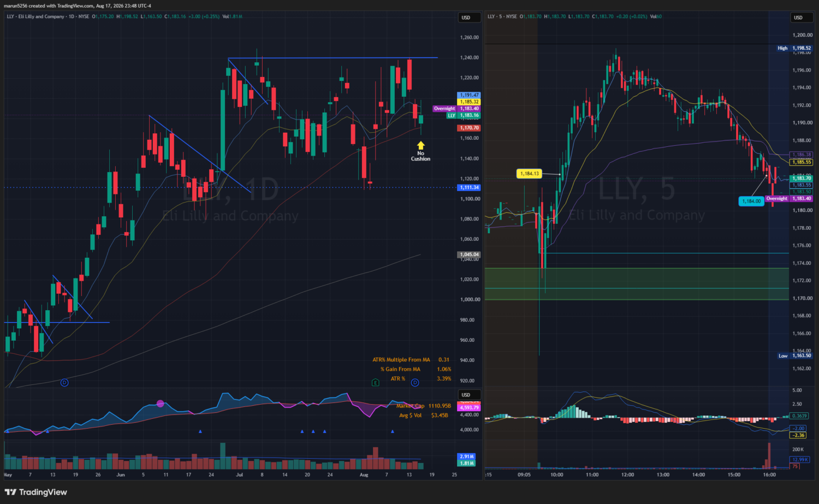Viewport: 819px width, 504px height.
Task: Click the "+3.00 (+0.25%)" change in daily legend
Action: click(204, 16)
